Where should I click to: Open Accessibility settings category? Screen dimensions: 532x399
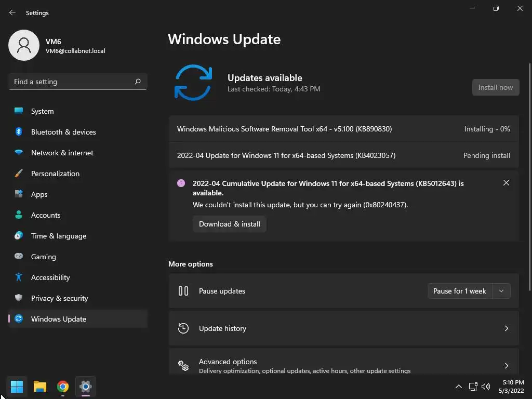pyautogui.click(x=78, y=277)
